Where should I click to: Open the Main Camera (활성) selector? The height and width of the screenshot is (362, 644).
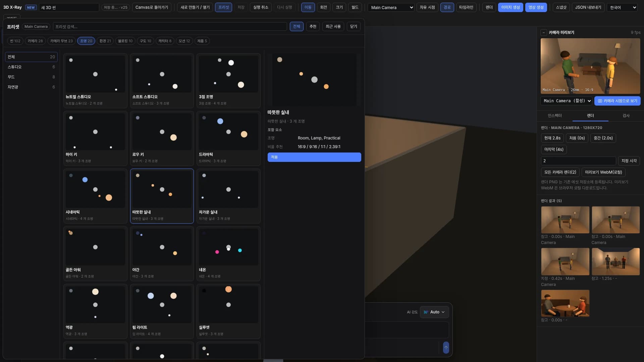567,101
